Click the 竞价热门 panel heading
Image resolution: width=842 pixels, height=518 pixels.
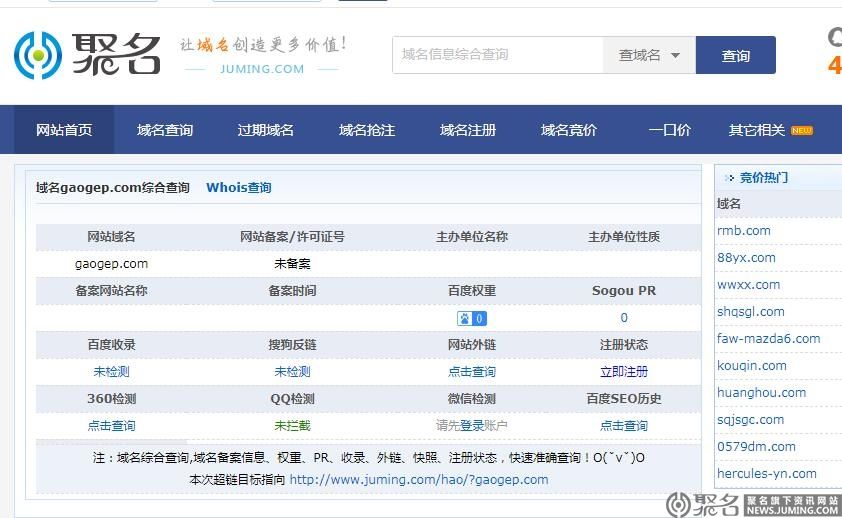[764, 178]
